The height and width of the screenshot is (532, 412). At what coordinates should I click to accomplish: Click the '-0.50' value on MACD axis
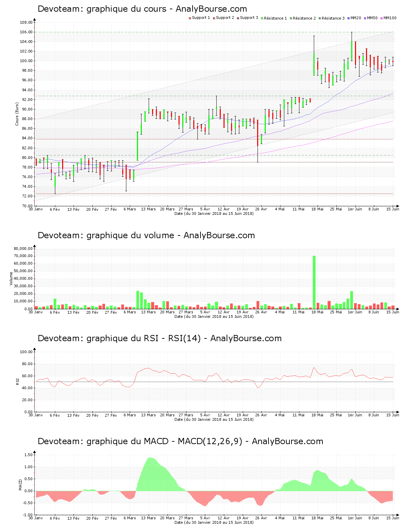28,503
